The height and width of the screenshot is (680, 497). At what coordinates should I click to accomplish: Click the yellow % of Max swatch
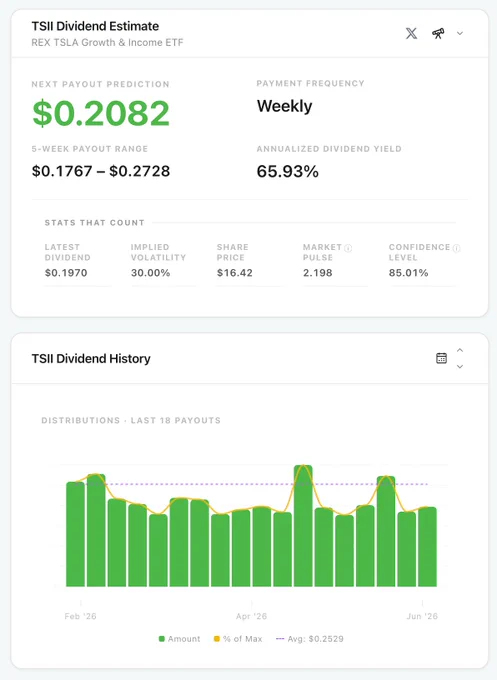pyautogui.click(x=217, y=639)
